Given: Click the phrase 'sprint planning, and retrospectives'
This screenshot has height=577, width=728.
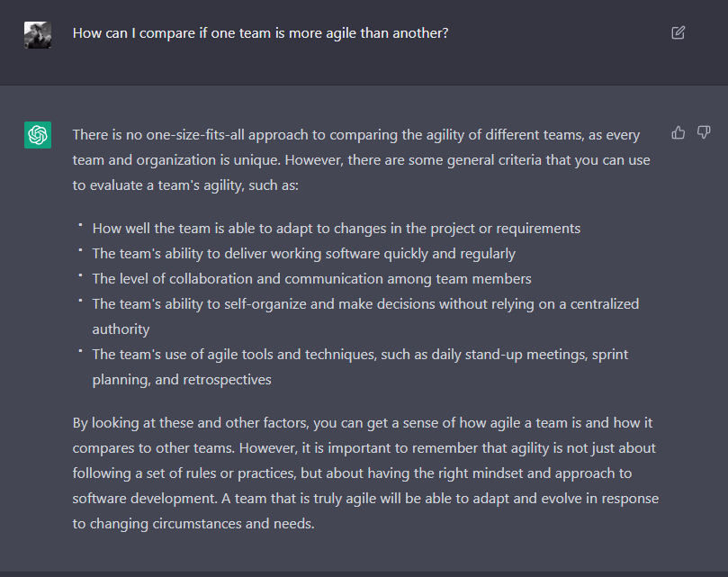Looking at the screenshot, I should pos(181,380).
